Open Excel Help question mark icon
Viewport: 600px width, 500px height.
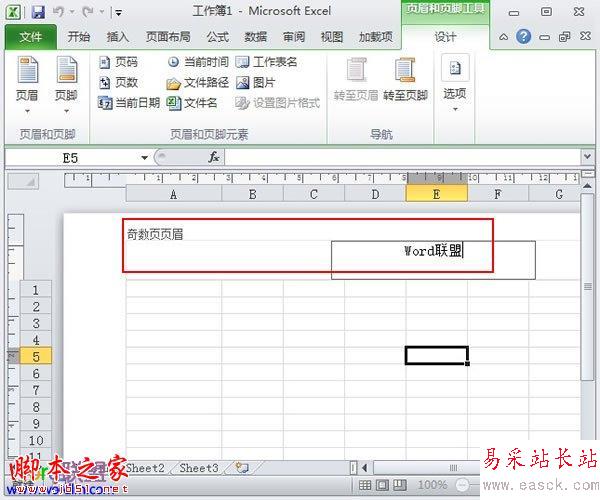pos(523,37)
